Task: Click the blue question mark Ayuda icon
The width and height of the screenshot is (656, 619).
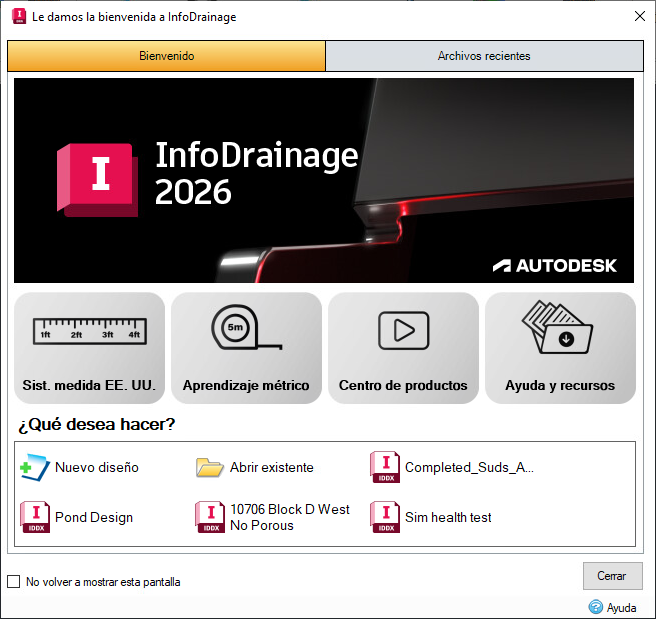Action: (x=596, y=607)
